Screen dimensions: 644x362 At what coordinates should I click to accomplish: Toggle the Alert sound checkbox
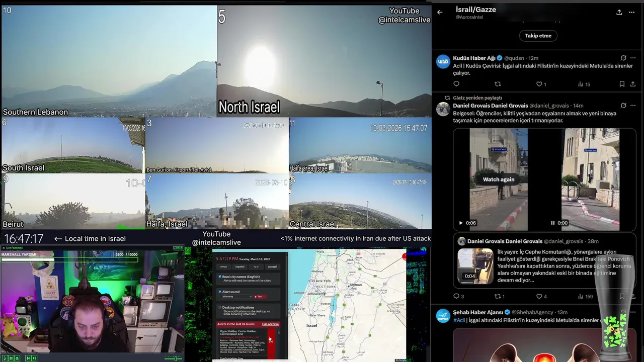220,292
